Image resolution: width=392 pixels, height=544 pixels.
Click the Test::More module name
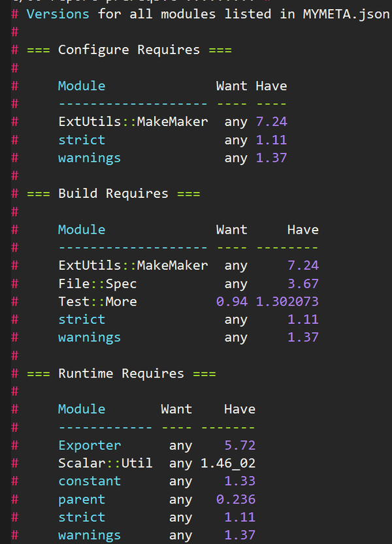[97, 302]
